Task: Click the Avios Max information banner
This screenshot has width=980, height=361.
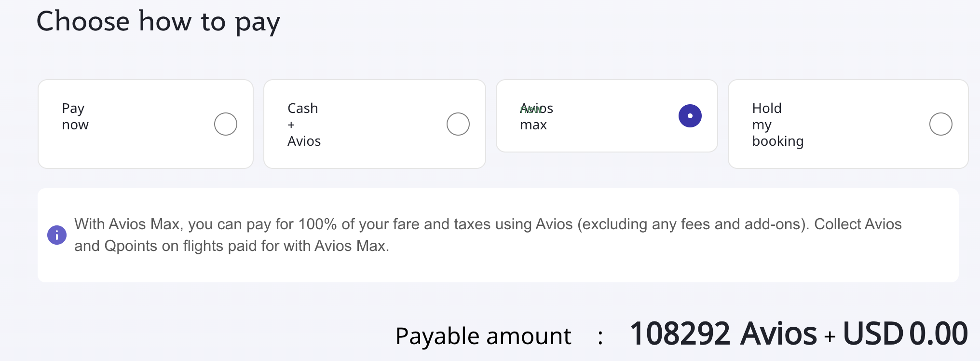Action: (499, 235)
